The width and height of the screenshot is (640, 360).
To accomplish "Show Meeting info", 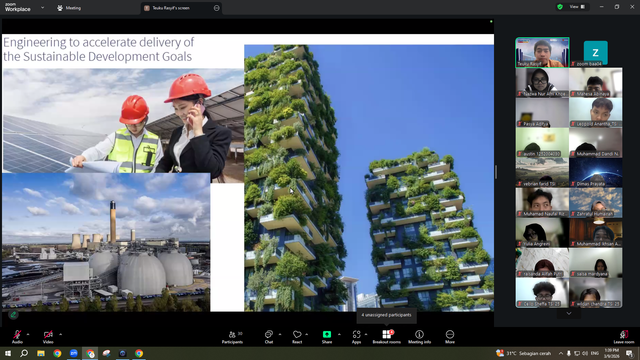I will (x=419, y=337).
